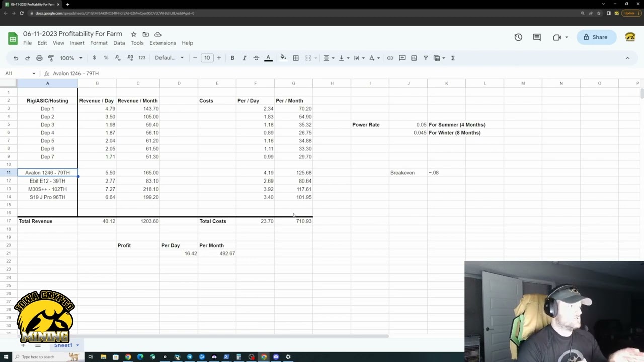The image size is (644, 362).
Task: Open the number format 123 menu
Action: [x=142, y=58]
